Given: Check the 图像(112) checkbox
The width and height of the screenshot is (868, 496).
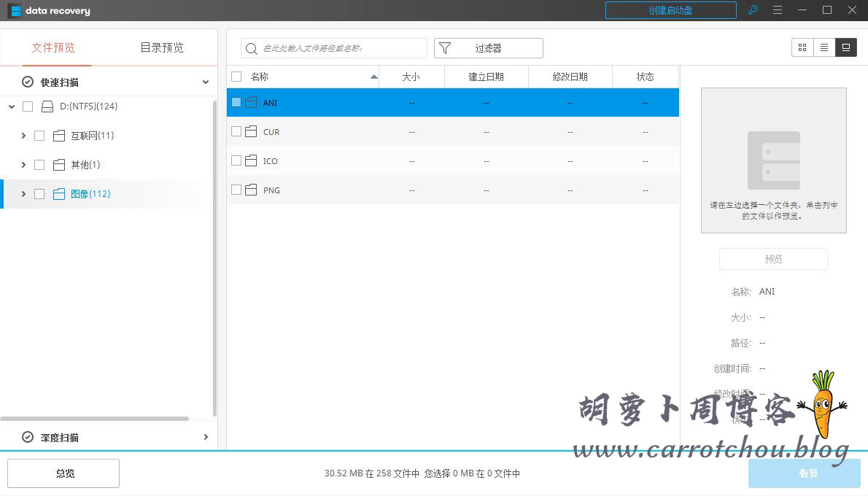Looking at the screenshot, I should [x=39, y=194].
